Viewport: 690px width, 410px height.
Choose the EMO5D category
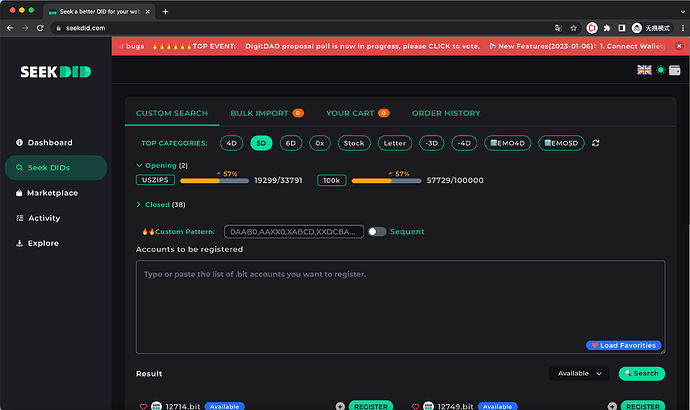coord(561,143)
